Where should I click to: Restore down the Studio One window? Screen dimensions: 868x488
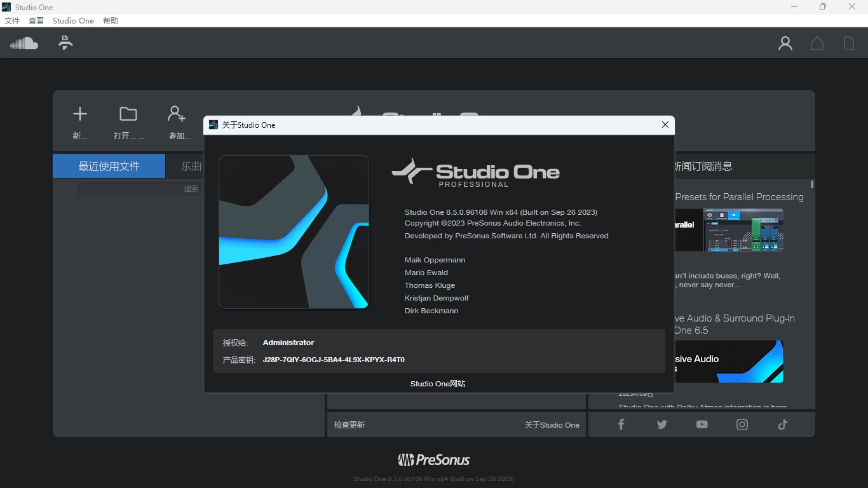pyautogui.click(x=823, y=7)
